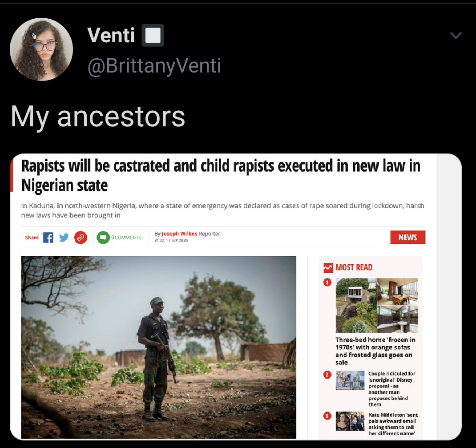Open the three-bed home thumbnail collage
Screen dimensions: 476x448
coord(377,305)
